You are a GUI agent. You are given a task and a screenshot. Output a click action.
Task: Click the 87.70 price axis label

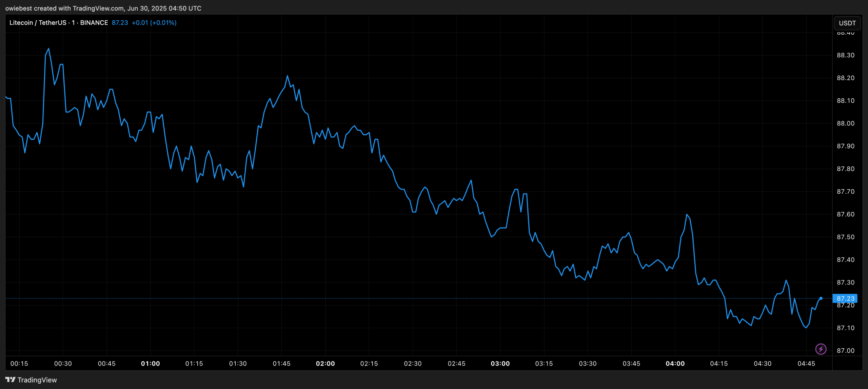(846, 192)
